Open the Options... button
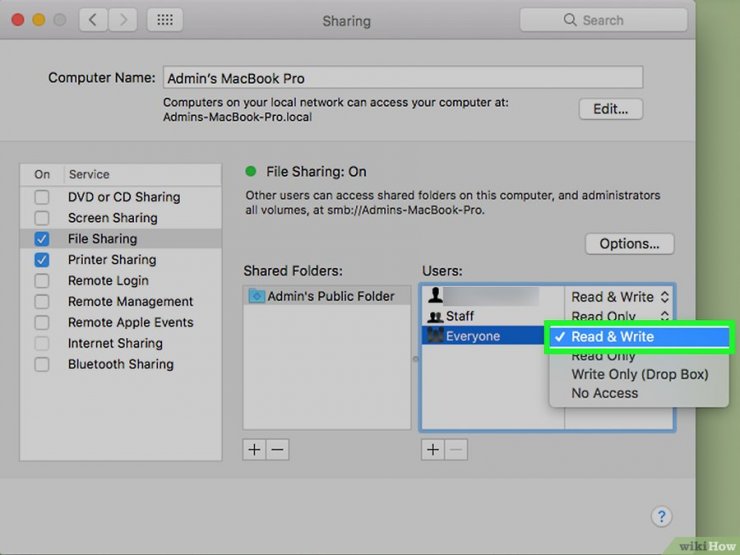The height and width of the screenshot is (555, 740). point(629,244)
